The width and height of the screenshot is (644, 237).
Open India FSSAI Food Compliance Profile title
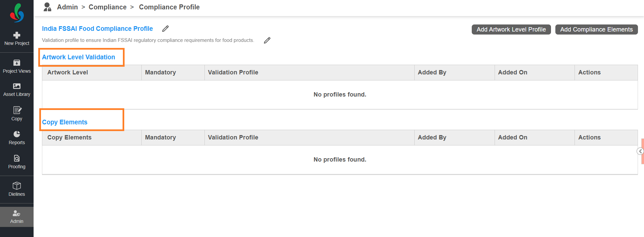pyautogui.click(x=97, y=29)
